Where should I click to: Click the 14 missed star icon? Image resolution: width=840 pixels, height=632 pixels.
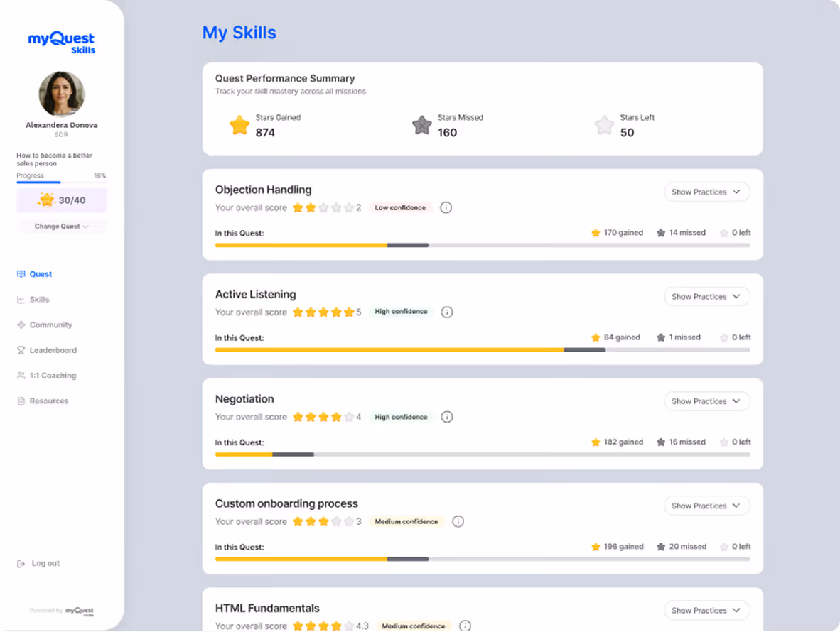pos(661,233)
